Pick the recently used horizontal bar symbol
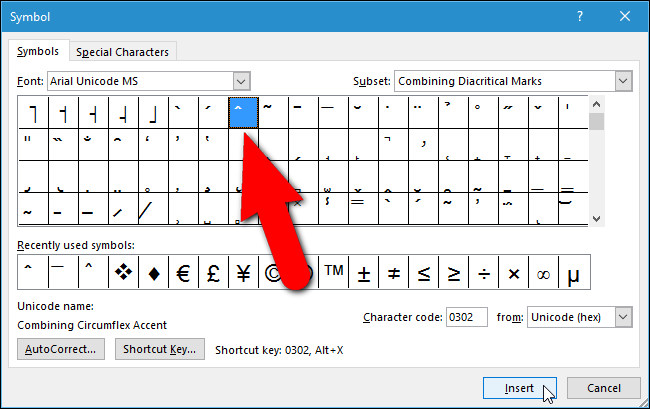This screenshot has height=409, width=650. [63, 272]
